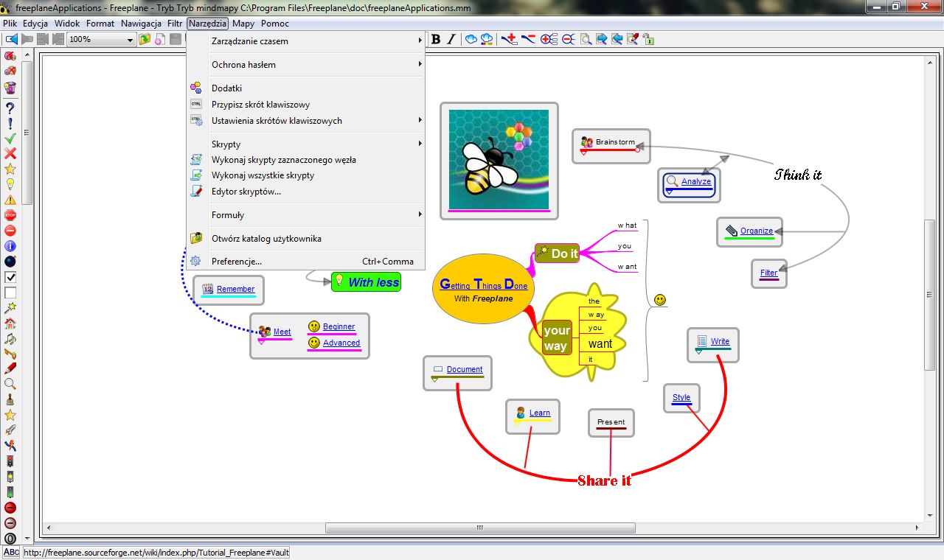Viewport: 944px width, 560px height.
Task: Open the Widok menu
Action: point(67,24)
